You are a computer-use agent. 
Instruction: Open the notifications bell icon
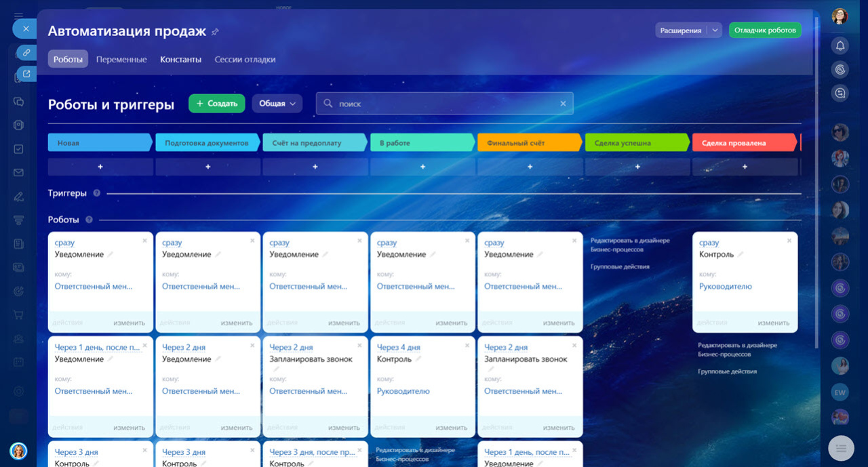[x=840, y=45]
